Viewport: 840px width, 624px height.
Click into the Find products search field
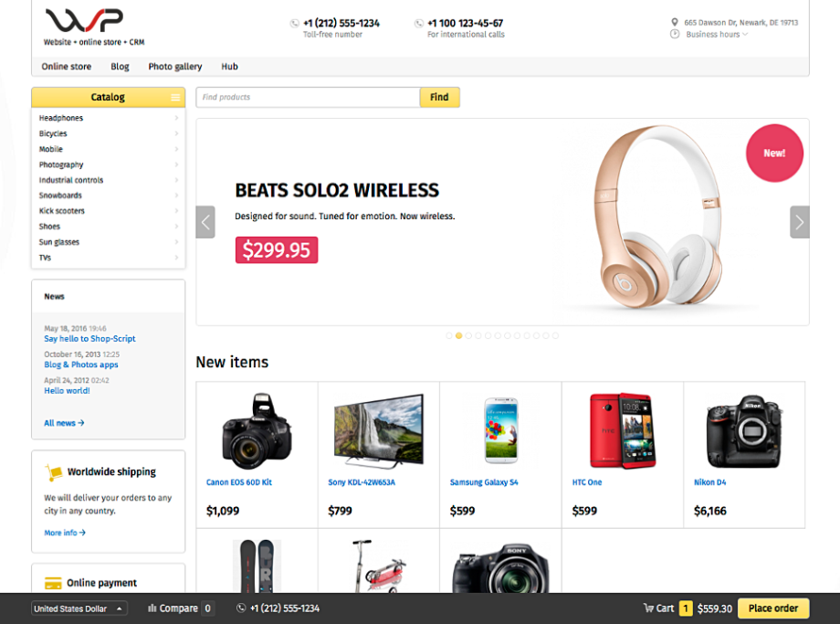pyautogui.click(x=308, y=97)
